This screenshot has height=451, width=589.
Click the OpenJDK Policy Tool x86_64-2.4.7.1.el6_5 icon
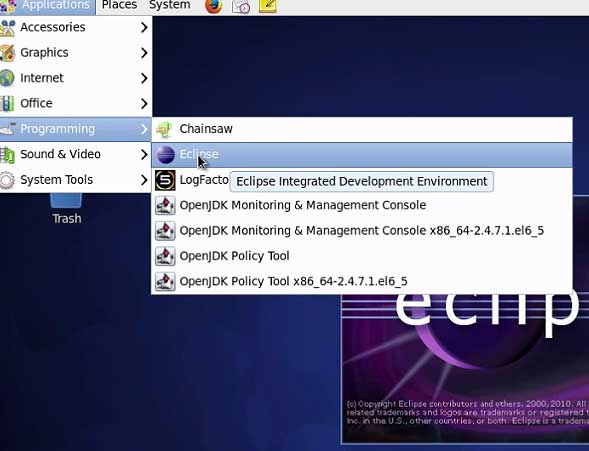click(x=165, y=281)
